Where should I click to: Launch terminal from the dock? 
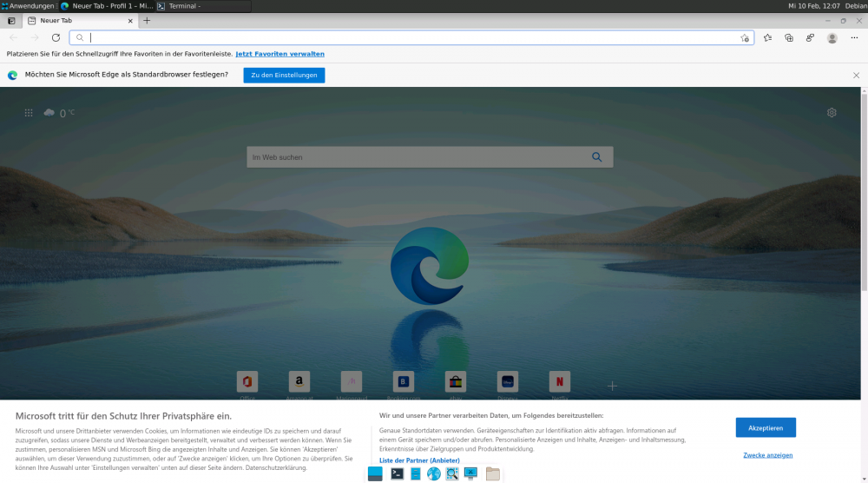(x=397, y=473)
